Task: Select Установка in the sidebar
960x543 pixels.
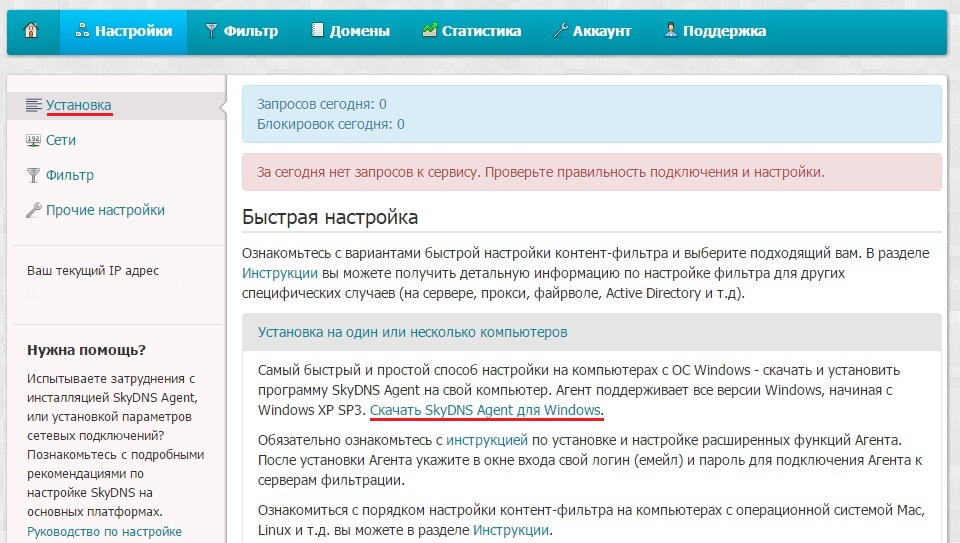Action: coord(79,105)
